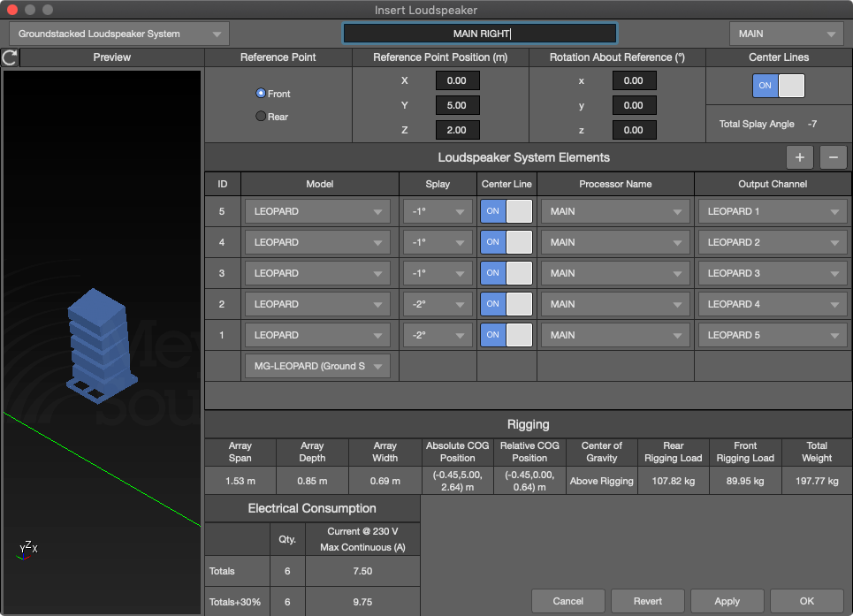
Task: Click the Output Channel column header
Action: 773,184
